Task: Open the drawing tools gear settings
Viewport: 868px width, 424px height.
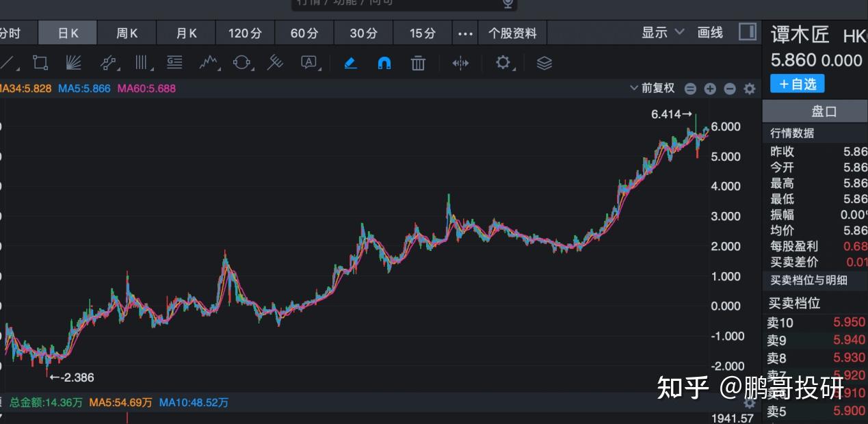Action: click(503, 62)
